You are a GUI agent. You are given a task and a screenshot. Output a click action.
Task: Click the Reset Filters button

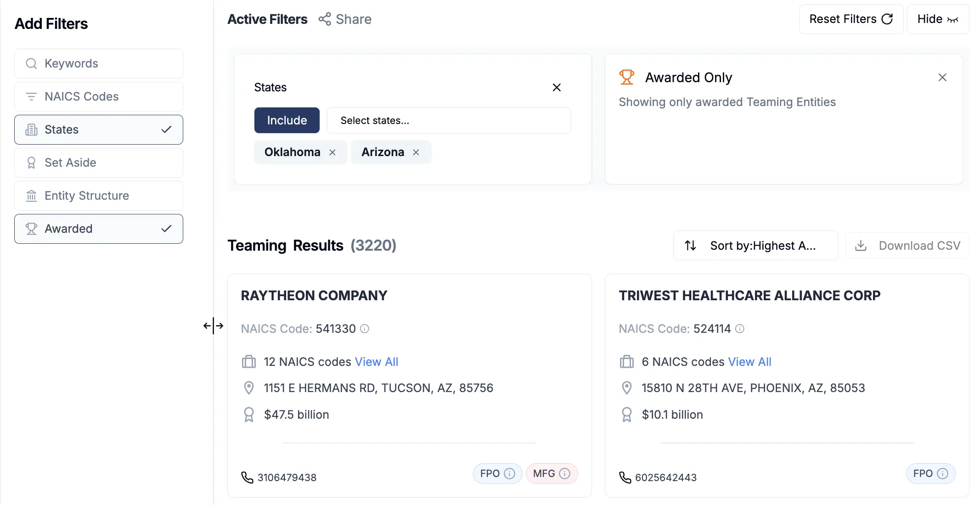click(851, 19)
